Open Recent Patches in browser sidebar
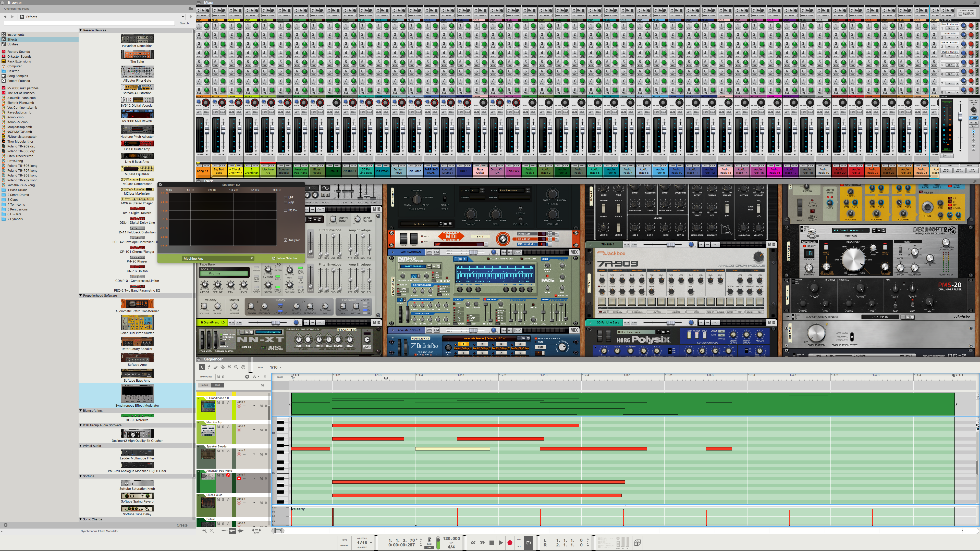 [18, 81]
